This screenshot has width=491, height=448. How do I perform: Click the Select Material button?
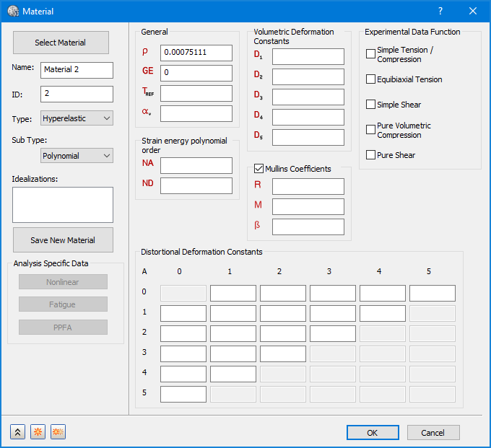point(61,43)
